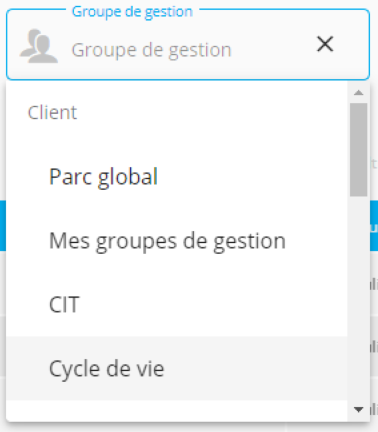This screenshot has height=432, width=378.
Task: Click blank space right of Parc global
Action: (252, 176)
